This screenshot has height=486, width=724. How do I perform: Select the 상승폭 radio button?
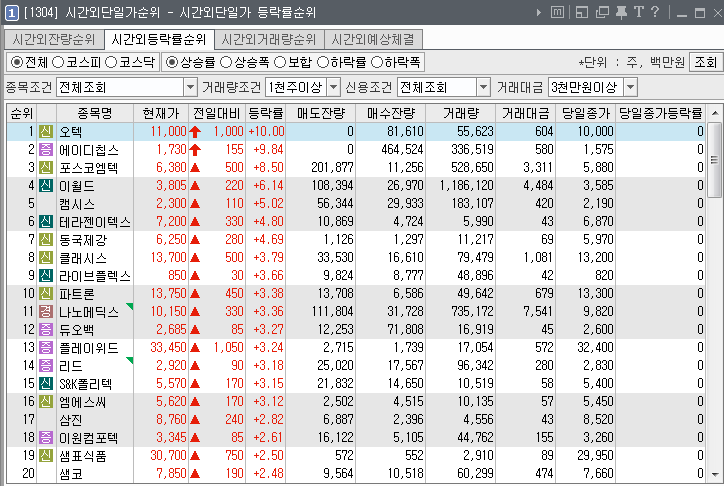coord(226,62)
